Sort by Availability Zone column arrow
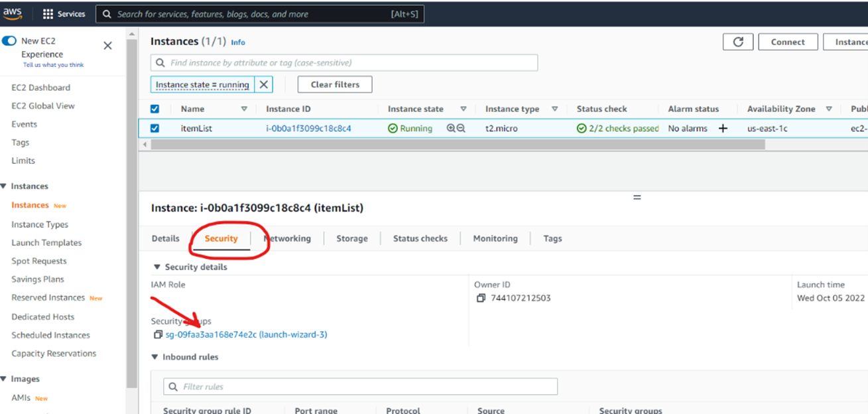The height and width of the screenshot is (414, 868). pyautogui.click(x=829, y=109)
